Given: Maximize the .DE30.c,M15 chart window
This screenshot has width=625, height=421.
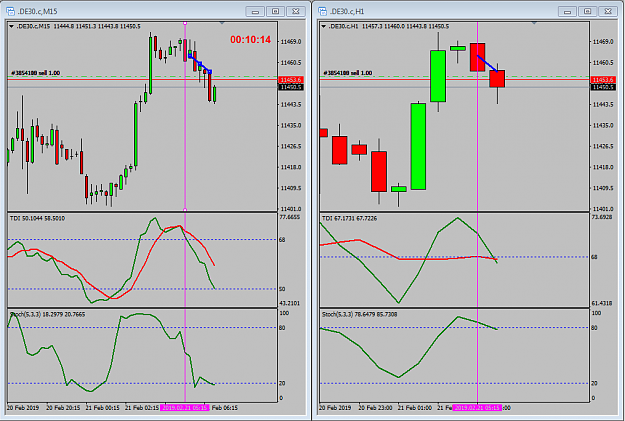Looking at the screenshot, I should click(x=275, y=11).
